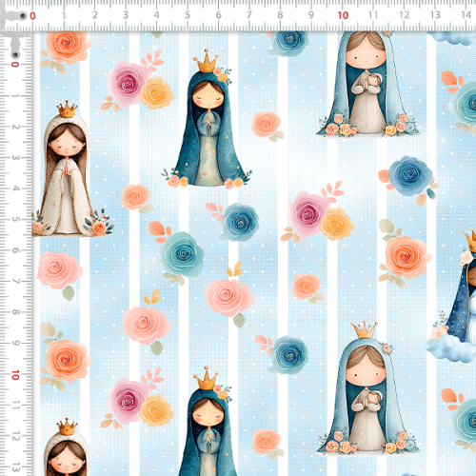Click the red 10 on the vertical ruler
Viewport: 476px width, 476px height.
tap(15, 375)
